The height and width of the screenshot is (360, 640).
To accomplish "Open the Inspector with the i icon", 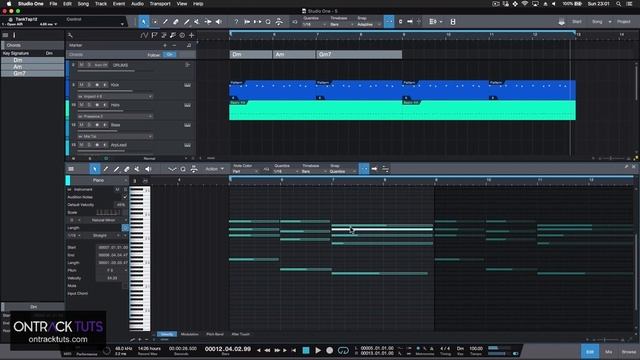I will coord(14,35).
